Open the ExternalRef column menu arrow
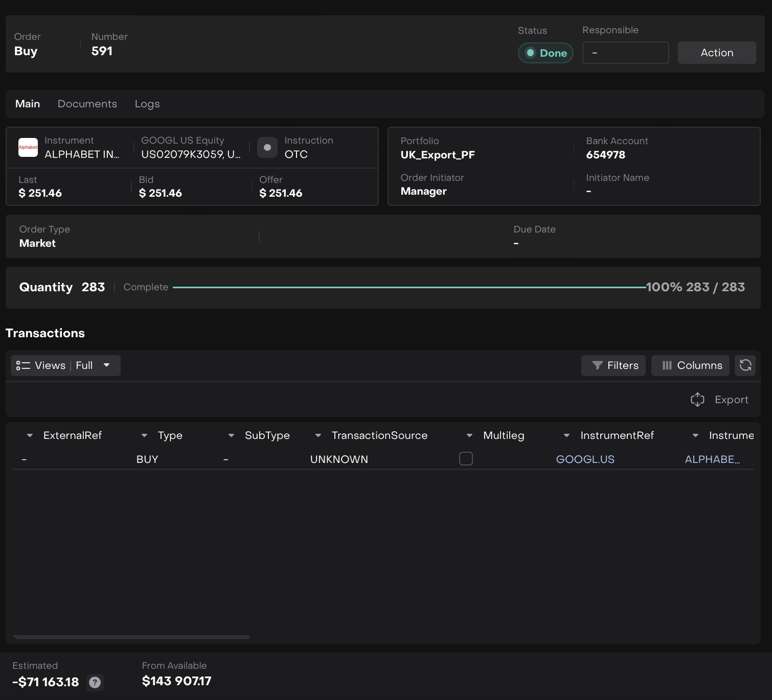Viewport: 772px width, 700px height. coord(30,435)
